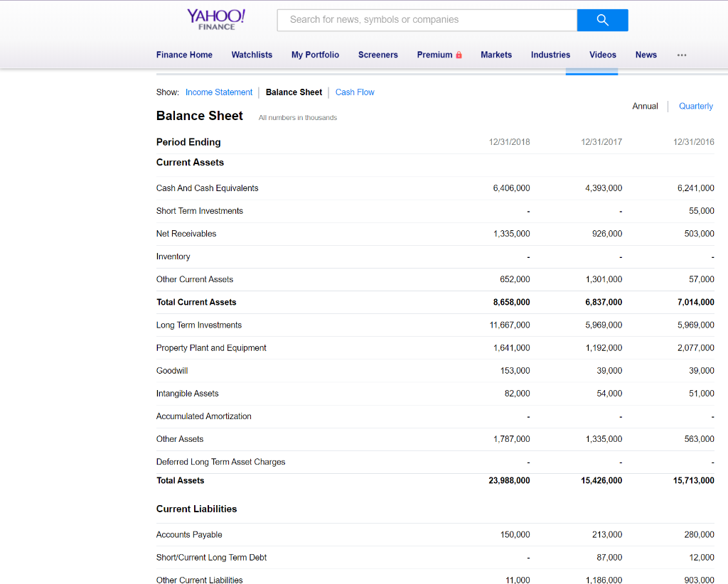The image size is (728, 584).
Task: Open the more options ellipsis menu
Action: pos(682,55)
